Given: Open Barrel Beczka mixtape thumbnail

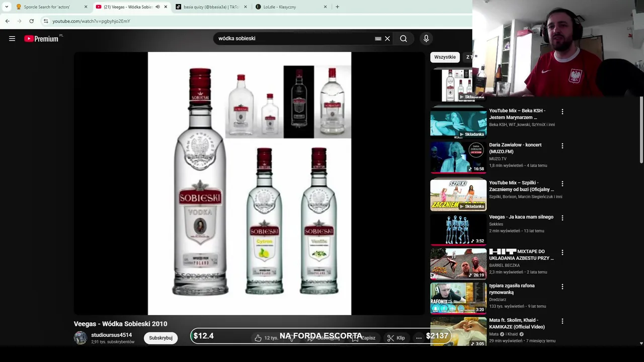Looking at the screenshot, I should 458,264.
